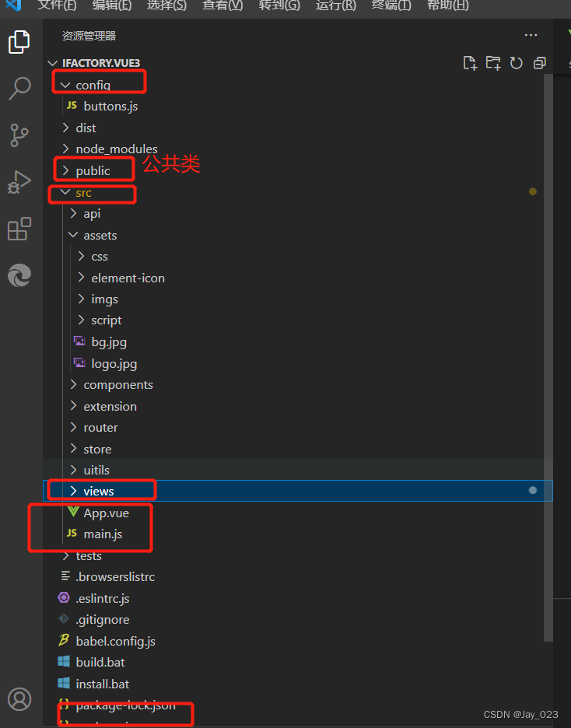This screenshot has height=728, width=571.
Task: Create a new file using the Explorer toolbar icon
Action: coord(470,63)
